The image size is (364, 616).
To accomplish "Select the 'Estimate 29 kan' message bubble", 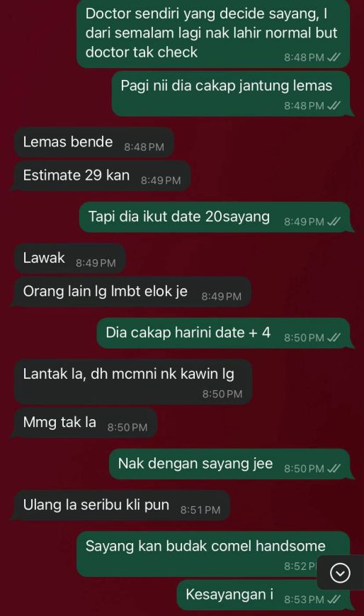I will point(102,176).
